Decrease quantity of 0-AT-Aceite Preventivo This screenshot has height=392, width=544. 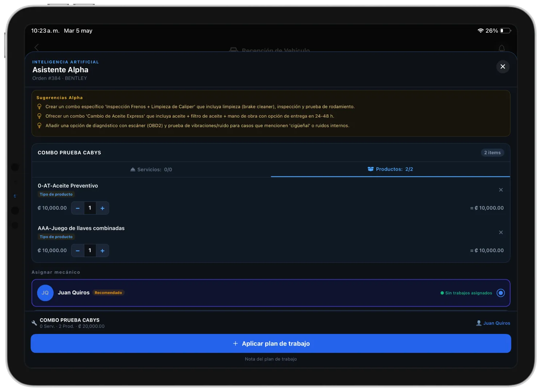pos(78,208)
